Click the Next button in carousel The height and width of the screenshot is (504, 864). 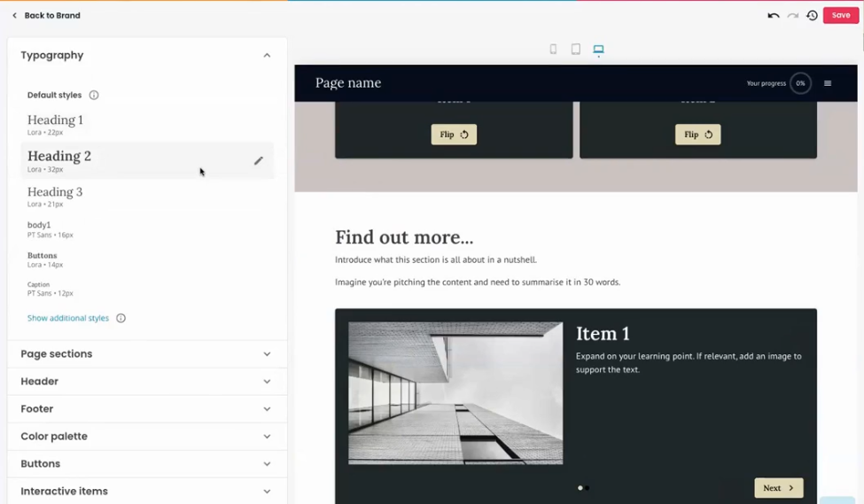point(779,488)
